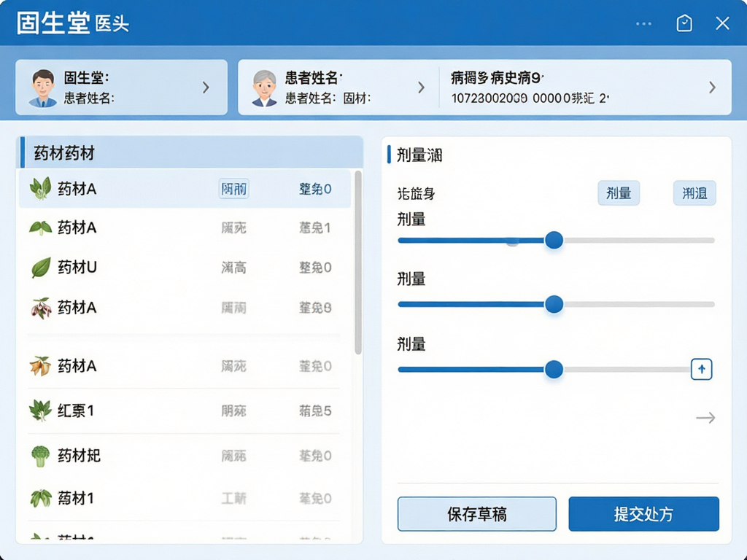The width and height of the screenshot is (747, 560).
Task: Toggle the first 剂量 chip button
Action: (619, 192)
